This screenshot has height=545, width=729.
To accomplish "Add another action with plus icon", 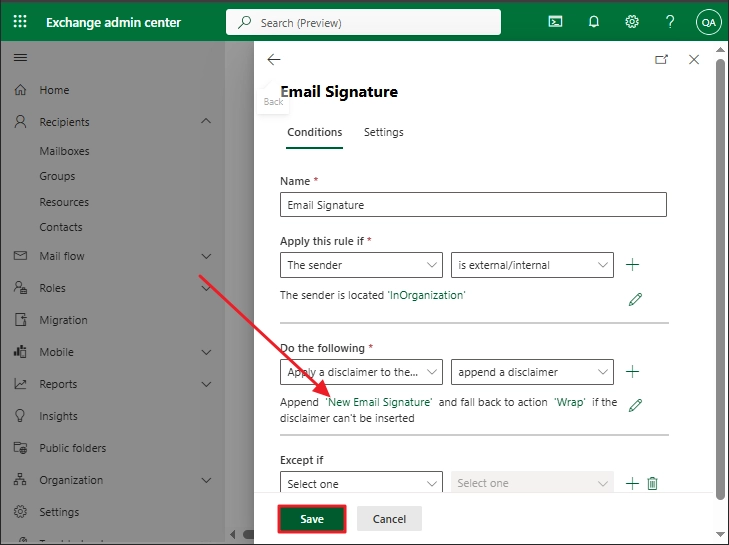I will pyautogui.click(x=632, y=372).
